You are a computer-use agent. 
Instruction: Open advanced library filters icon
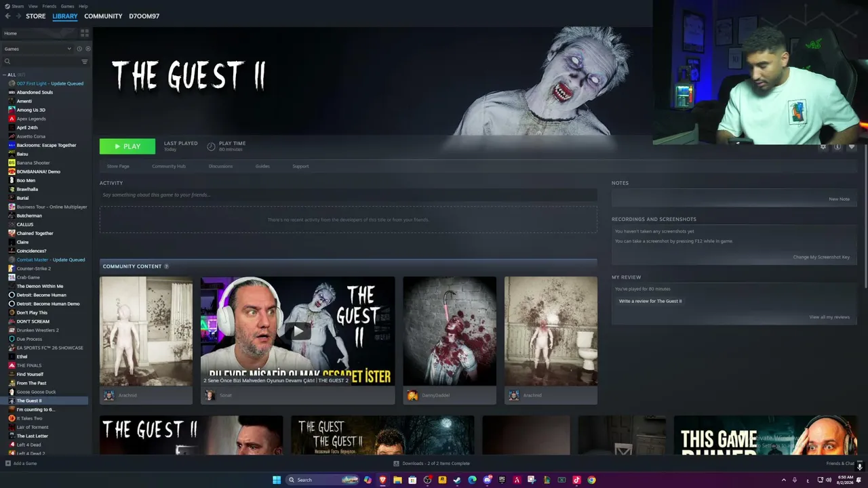click(85, 62)
